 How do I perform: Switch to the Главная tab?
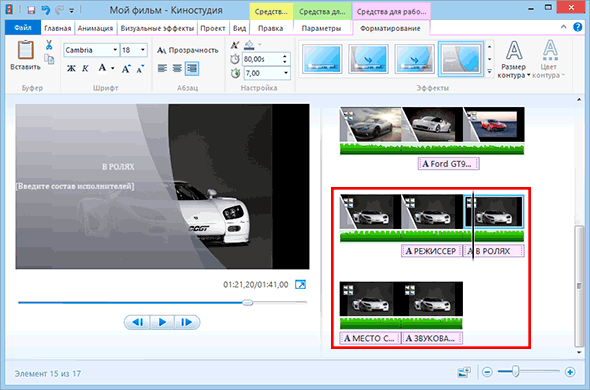[x=58, y=28]
